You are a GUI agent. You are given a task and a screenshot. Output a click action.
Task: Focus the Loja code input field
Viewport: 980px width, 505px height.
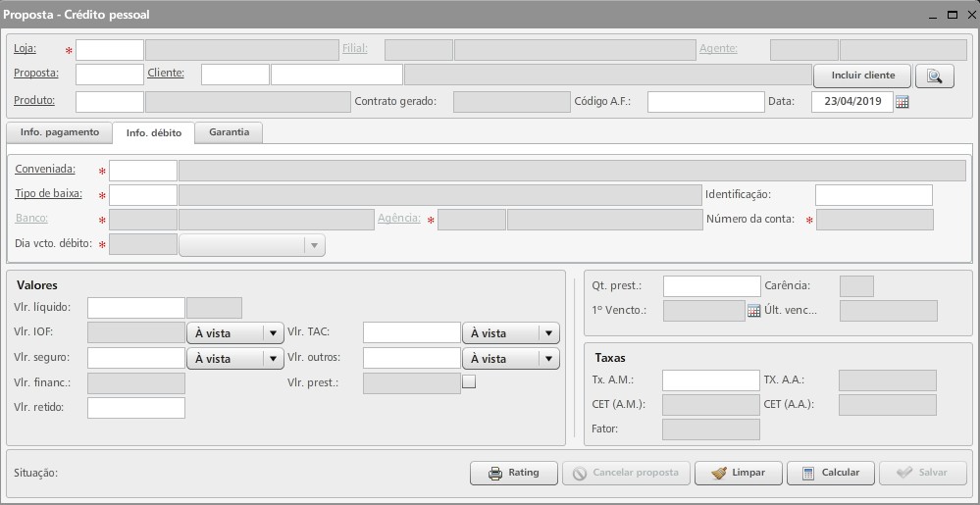point(110,50)
